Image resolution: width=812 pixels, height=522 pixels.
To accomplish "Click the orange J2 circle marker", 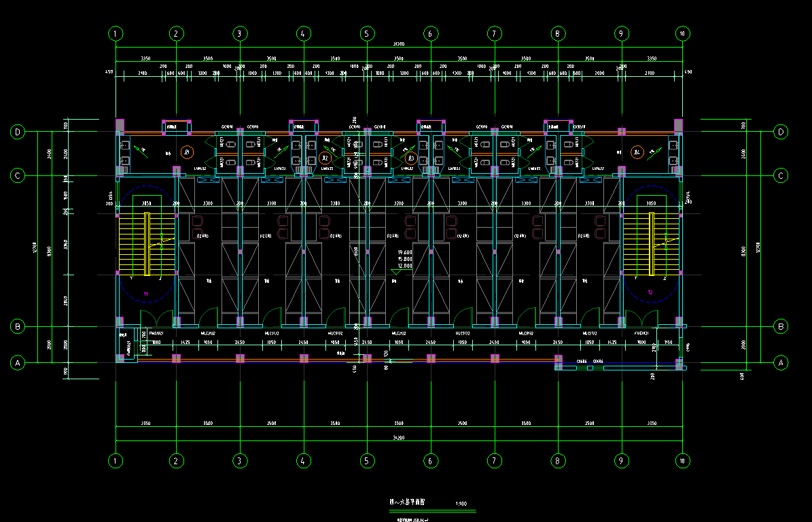I will 325,158.
